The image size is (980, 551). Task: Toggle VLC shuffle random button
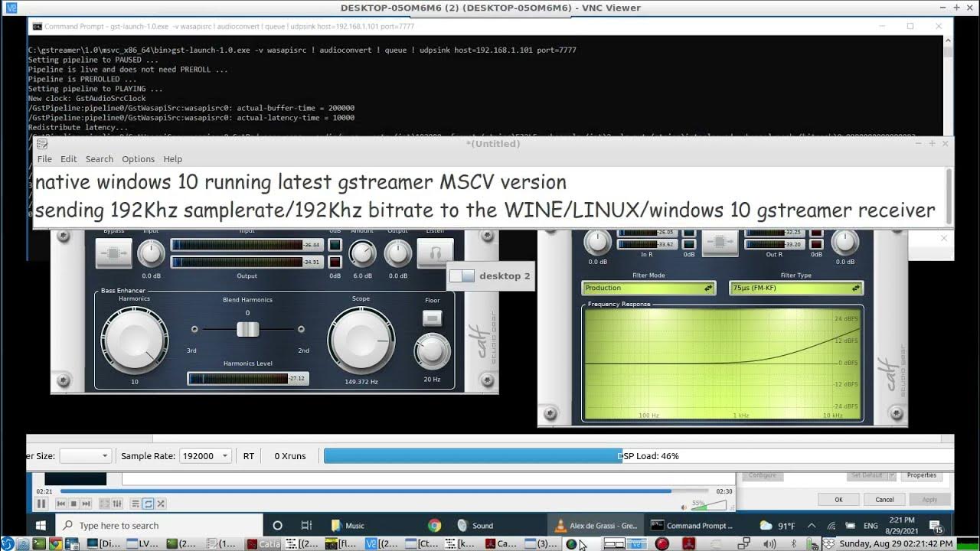(x=160, y=504)
